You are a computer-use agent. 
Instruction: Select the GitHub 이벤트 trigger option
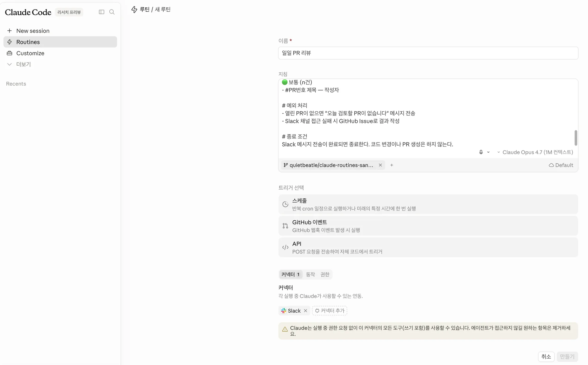[x=428, y=226]
